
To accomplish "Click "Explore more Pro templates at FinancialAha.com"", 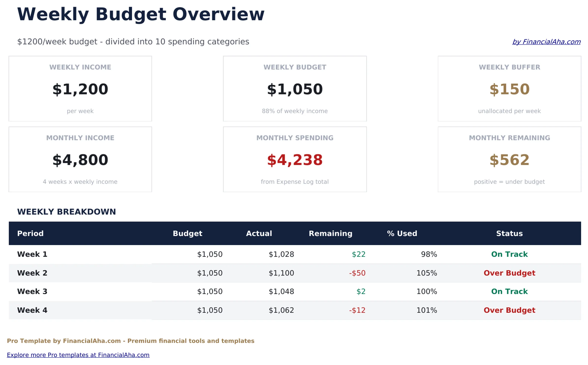I will 78,355.
